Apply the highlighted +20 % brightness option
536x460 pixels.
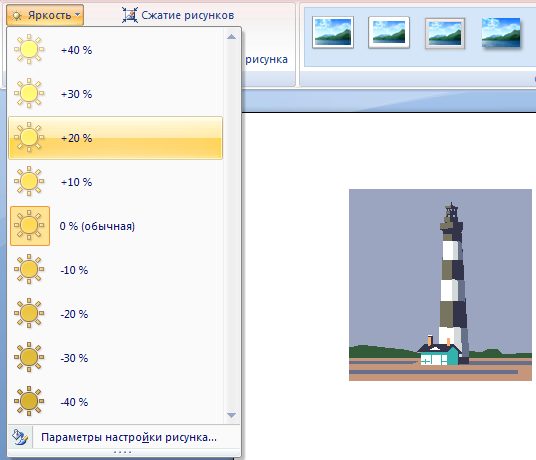(x=116, y=138)
